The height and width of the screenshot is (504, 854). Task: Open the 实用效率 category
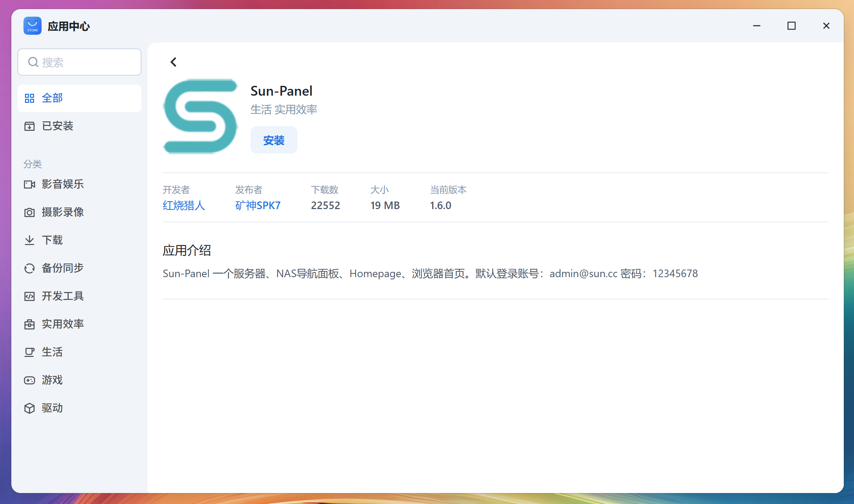pos(63,324)
